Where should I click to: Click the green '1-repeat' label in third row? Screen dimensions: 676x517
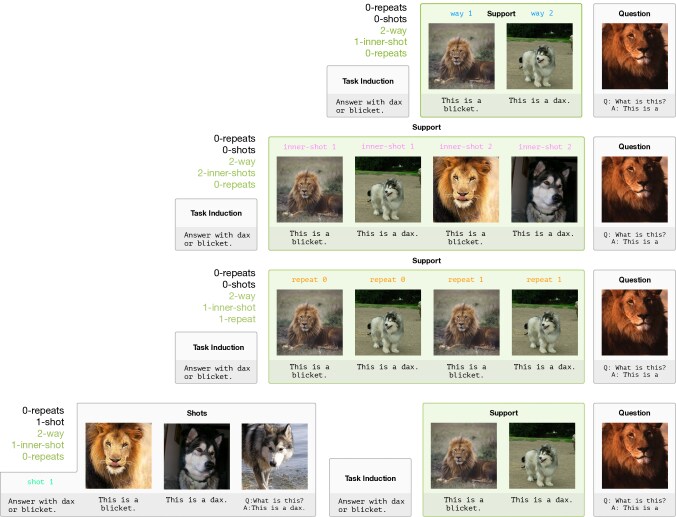tap(237, 319)
